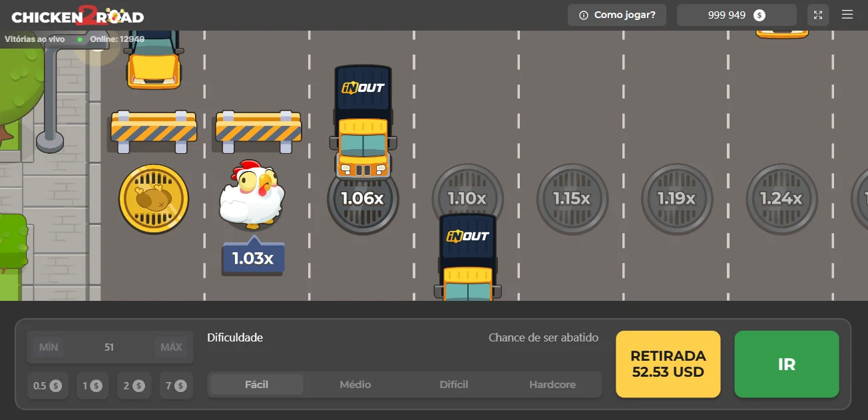Select the Hardcore difficulty
The width and height of the screenshot is (868, 420).
[x=552, y=385]
